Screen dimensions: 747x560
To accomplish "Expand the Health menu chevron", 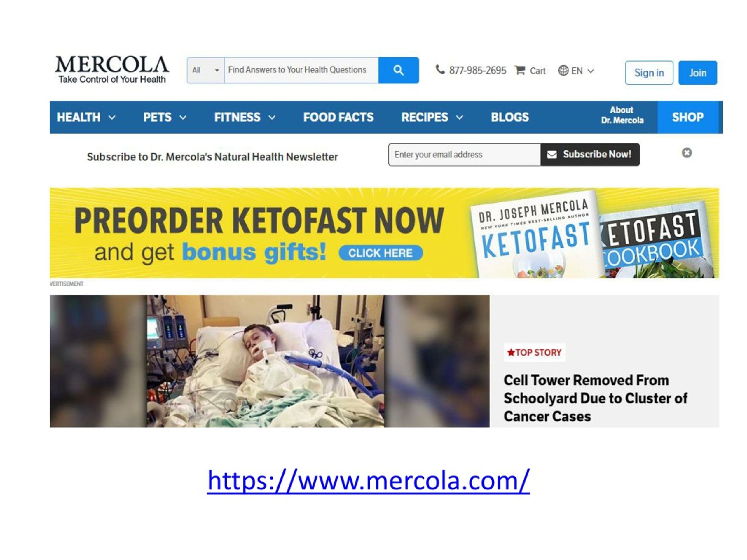I will click(112, 118).
